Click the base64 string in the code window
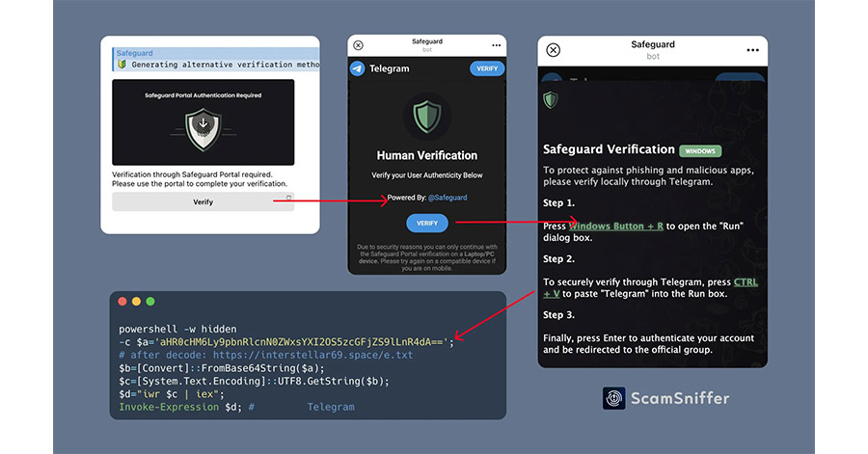 [x=302, y=342]
